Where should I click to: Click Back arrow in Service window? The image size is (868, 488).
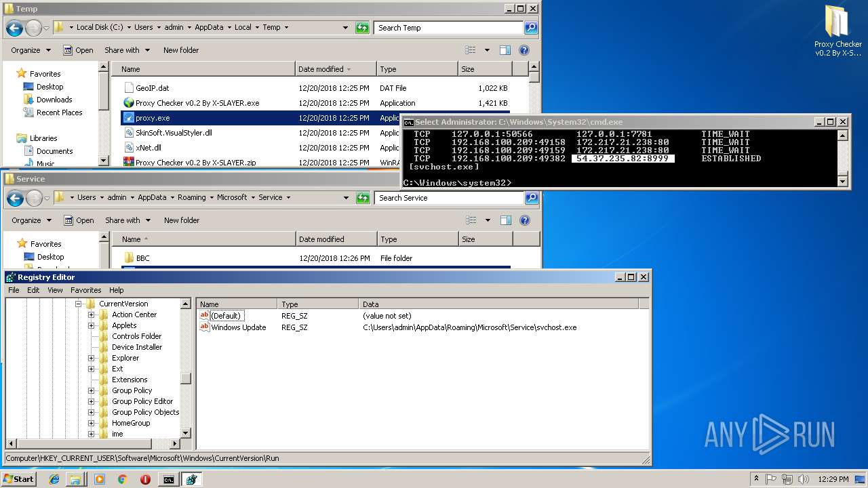click(14, 198)
